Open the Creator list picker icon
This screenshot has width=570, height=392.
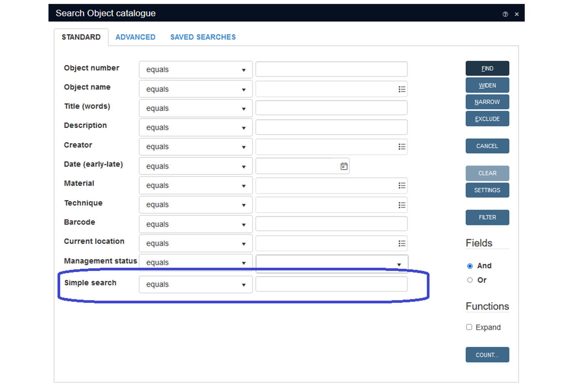402,147
